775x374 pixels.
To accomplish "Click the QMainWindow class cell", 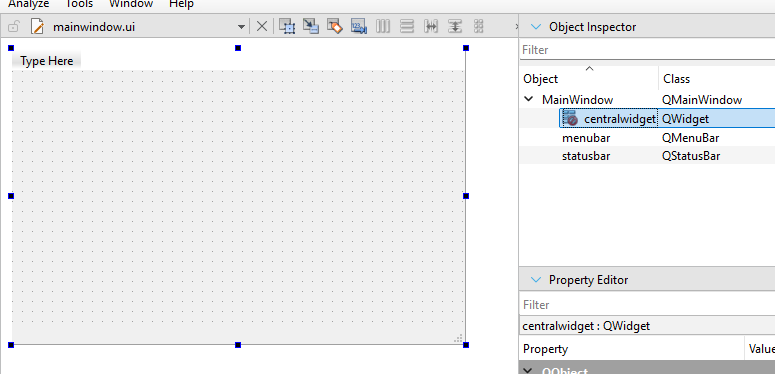I will tap(702, 100).
